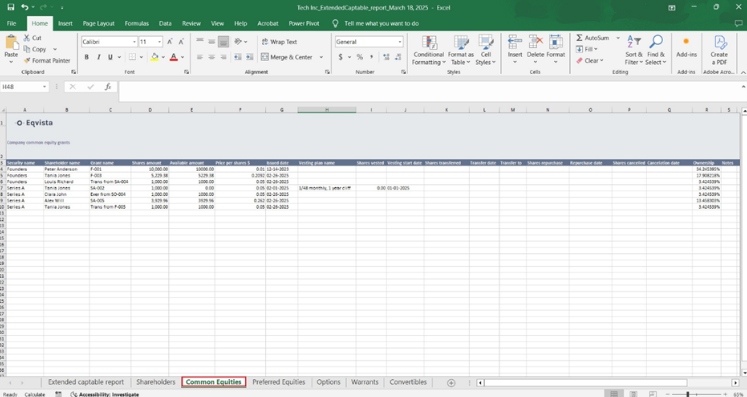Switch to the Page Layout tab
The height and width of the screenshot is (397, 747).
point(99,23)
